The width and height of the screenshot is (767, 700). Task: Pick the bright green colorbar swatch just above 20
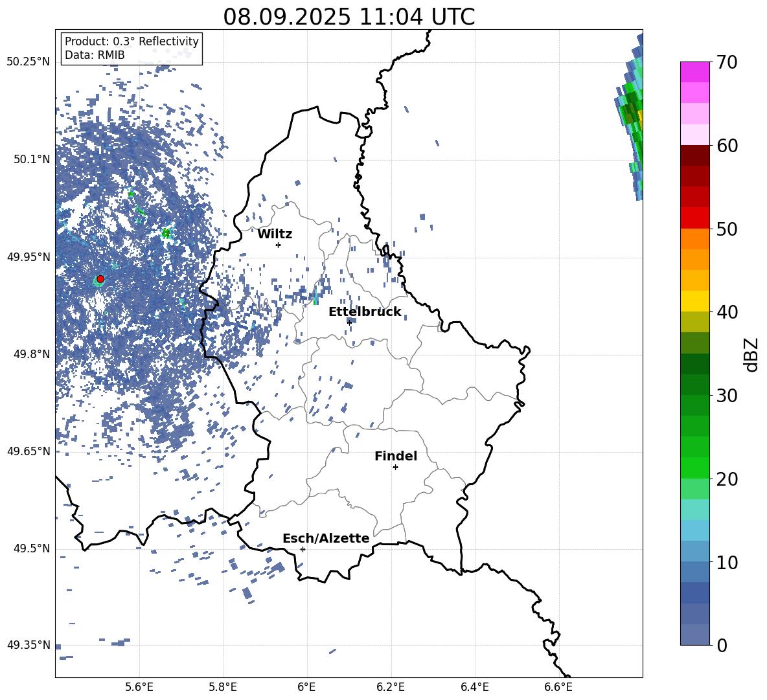tap(694, 468)
